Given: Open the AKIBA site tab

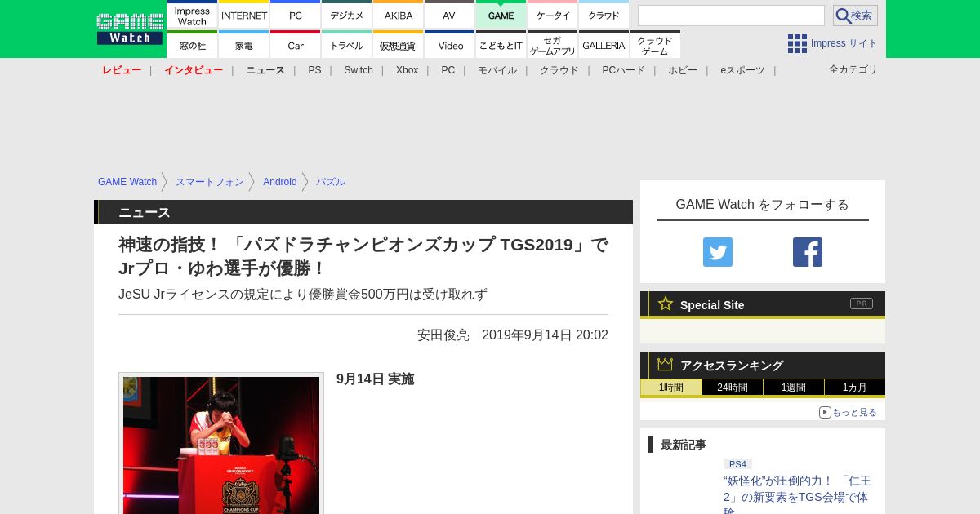Looking at the screenshot, I should (x=399, y=15).
